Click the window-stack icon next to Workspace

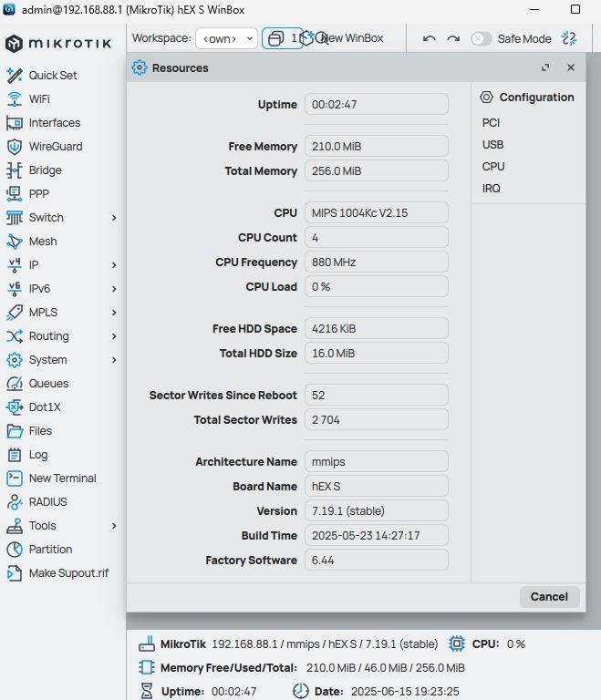(275, 38)
